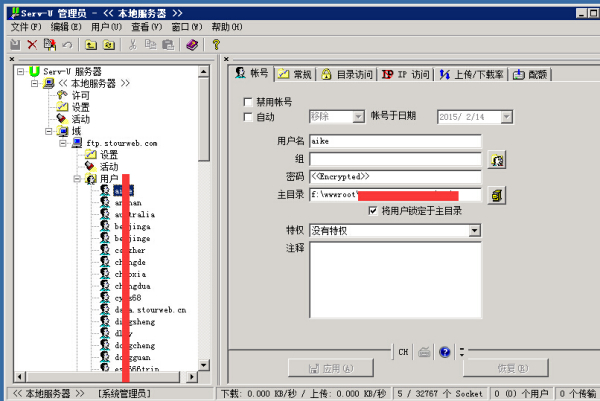Collapse the 本地服务器 tree node

(x=34, y=83)
